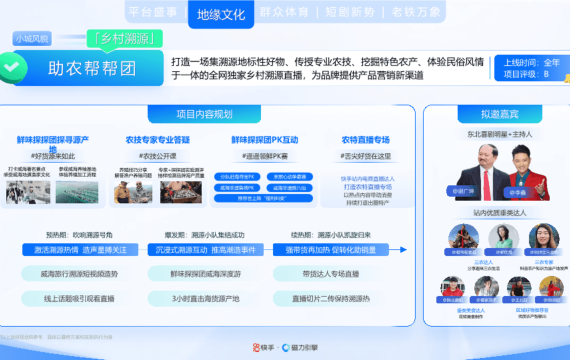Click the 直播切片二传保持溯源热 pill

tap(331, 299)
